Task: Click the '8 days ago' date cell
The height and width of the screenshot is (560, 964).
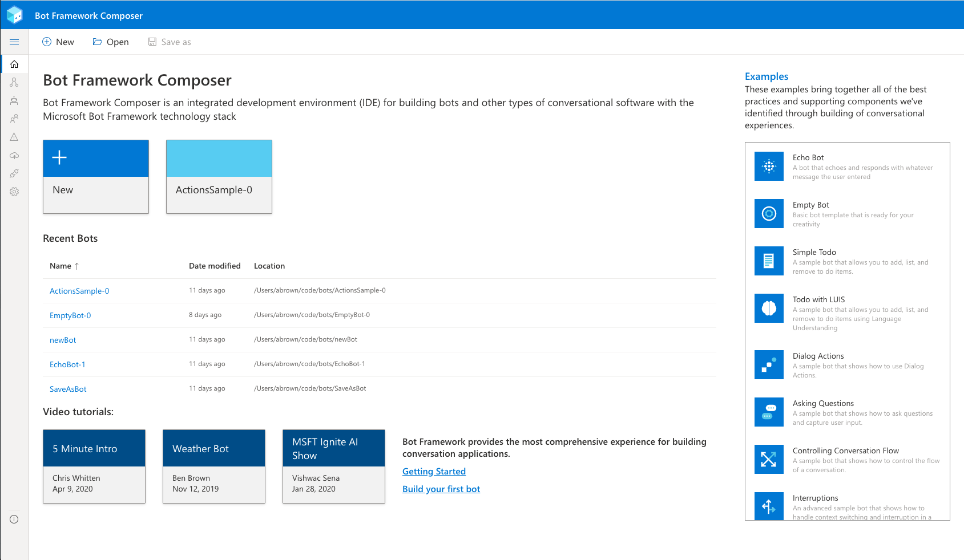Action: (x=205, y=315)
